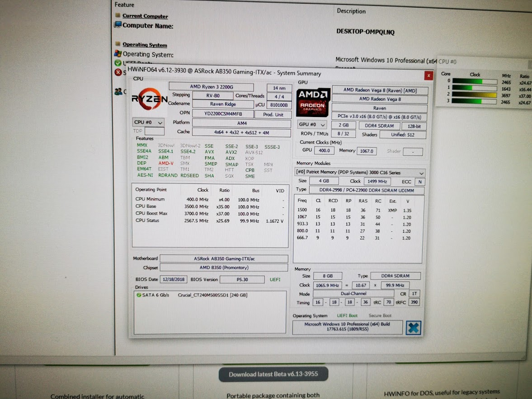Viewport: 532px width, 399px height.
Task: Click the Prod. Unit field
Action: coord(273,115)
